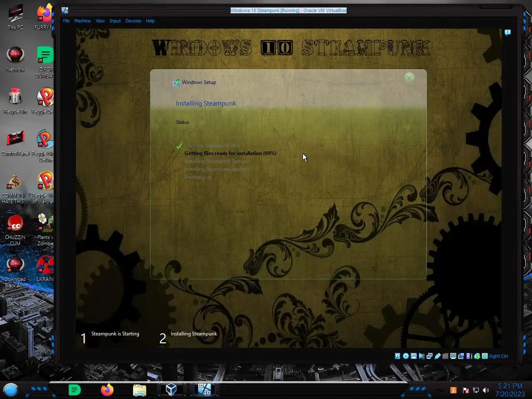The image size is (532, 399).
Task: Close the Windows Setup dialog with green X
Action: 409,78
